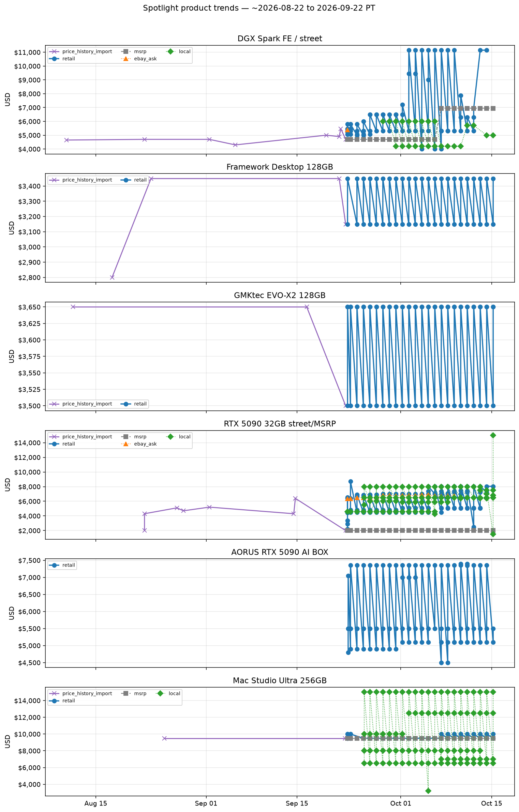Click the "GMKtec EVO-X2 128GB" chart title
The height and width of the screenshot is (812, 519).
[x=280, y=295]
